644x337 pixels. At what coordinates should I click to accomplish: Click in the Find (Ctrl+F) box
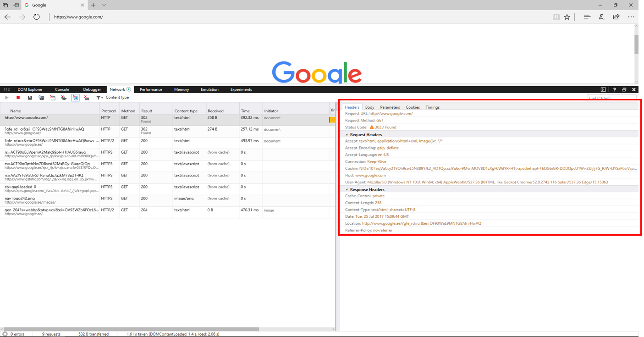(612, 98)
